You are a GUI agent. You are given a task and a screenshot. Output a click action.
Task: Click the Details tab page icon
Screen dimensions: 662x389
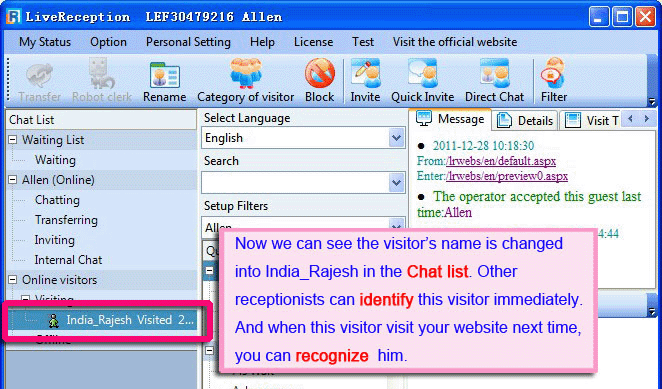pos(504,120)
